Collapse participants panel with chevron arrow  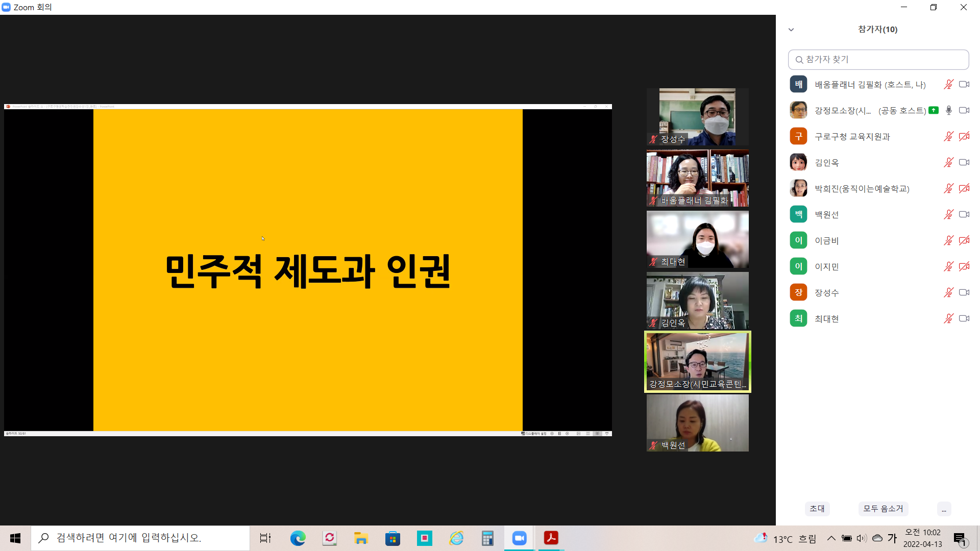[791, 30]
